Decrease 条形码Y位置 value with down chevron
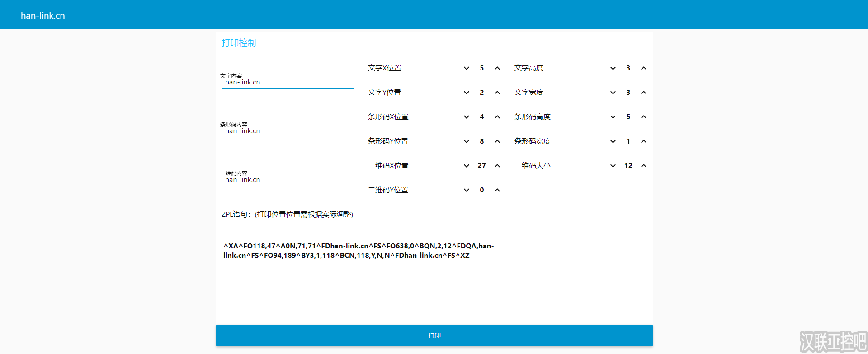 tap(467, 141)
